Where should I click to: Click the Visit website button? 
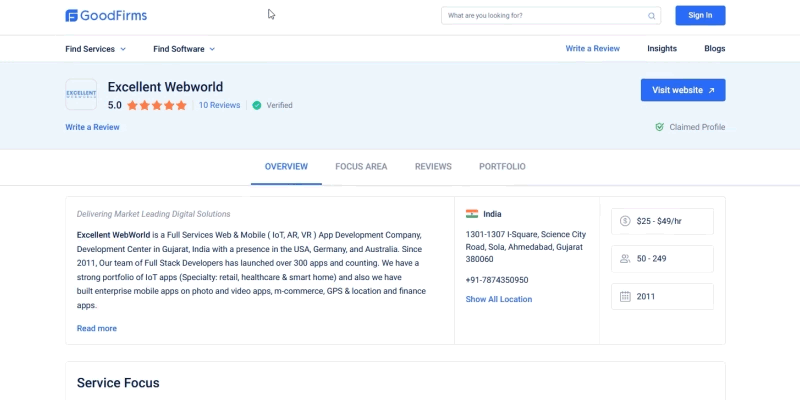pos(683,90)
